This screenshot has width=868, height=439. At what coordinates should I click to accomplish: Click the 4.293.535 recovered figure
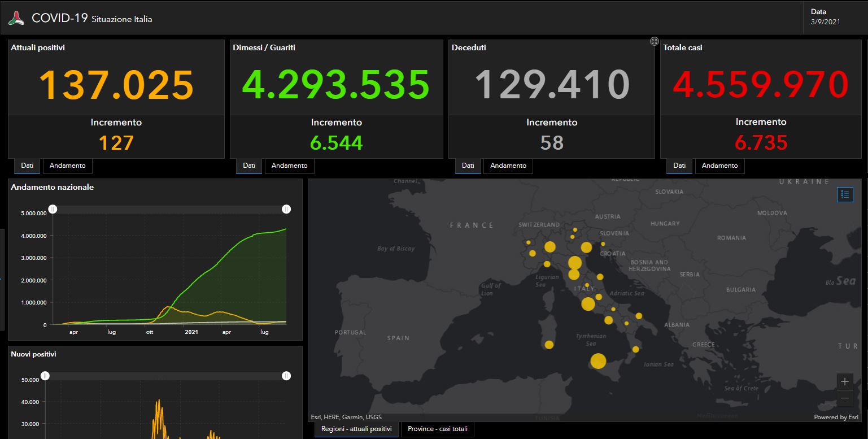[x=336, y=85]
